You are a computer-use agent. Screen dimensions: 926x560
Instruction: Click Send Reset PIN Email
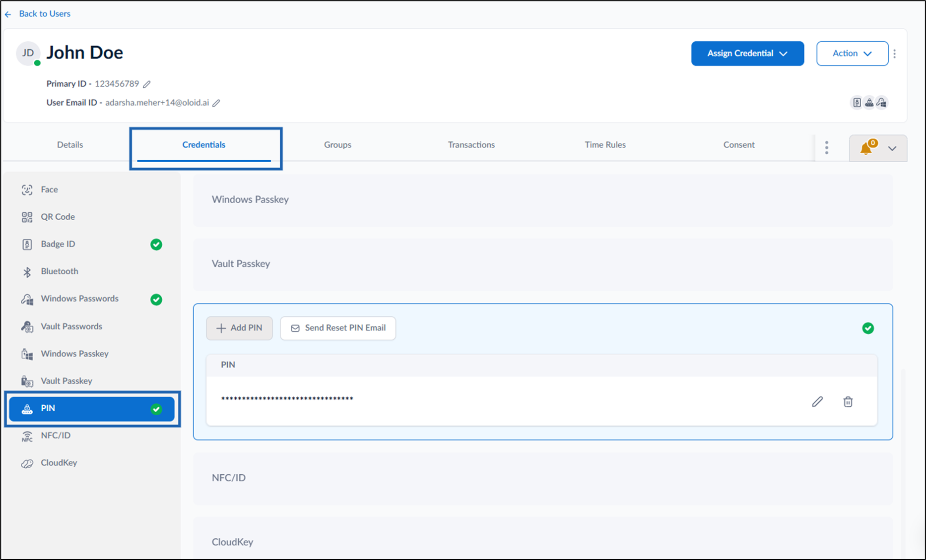[338, 328]
